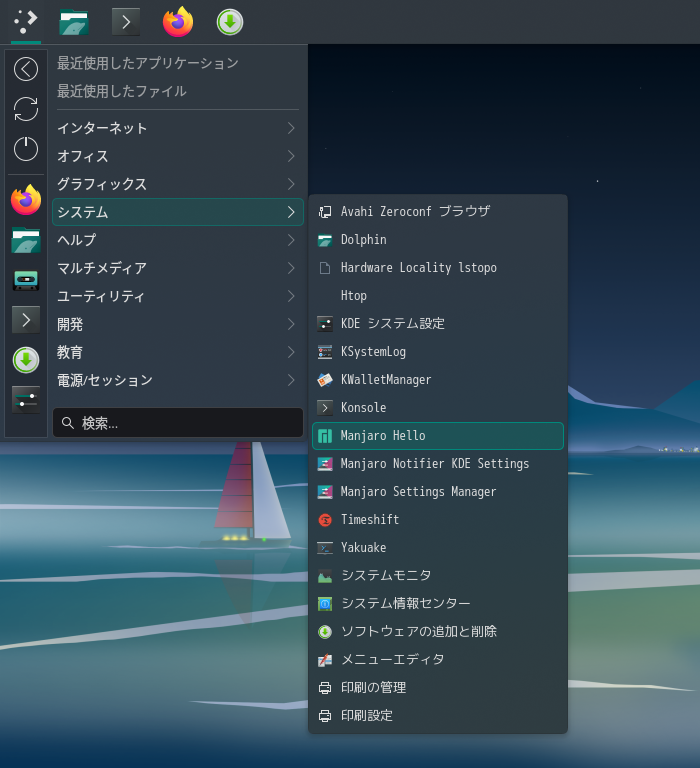Expand 電源/セッション category chevron
The image size is (700, 768).
291,380
